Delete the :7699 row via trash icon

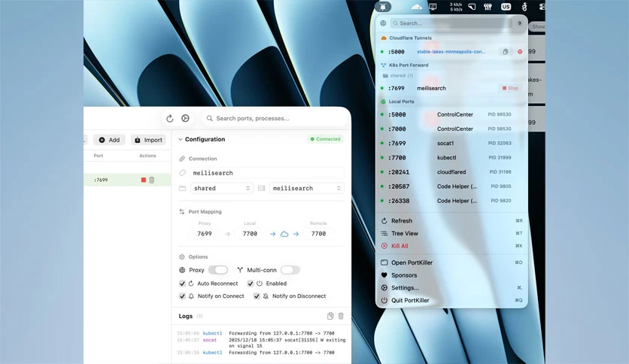(x=152, y=180)
